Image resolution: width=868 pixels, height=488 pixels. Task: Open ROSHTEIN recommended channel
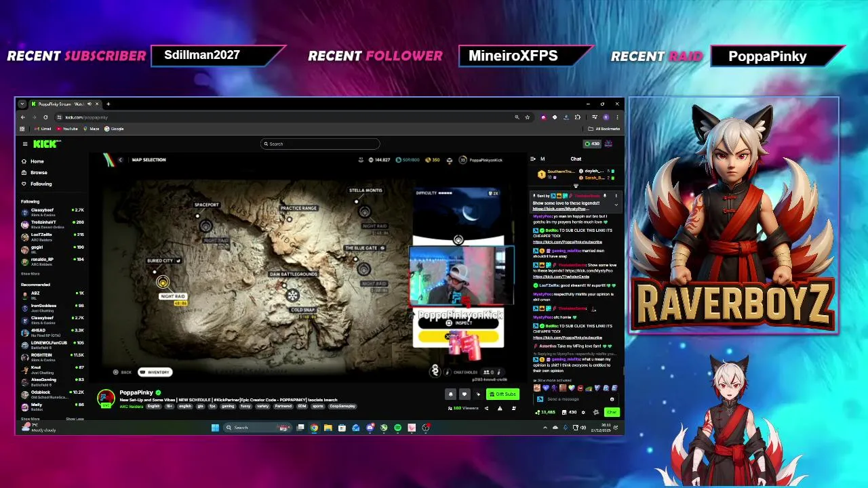coord(52,357)
